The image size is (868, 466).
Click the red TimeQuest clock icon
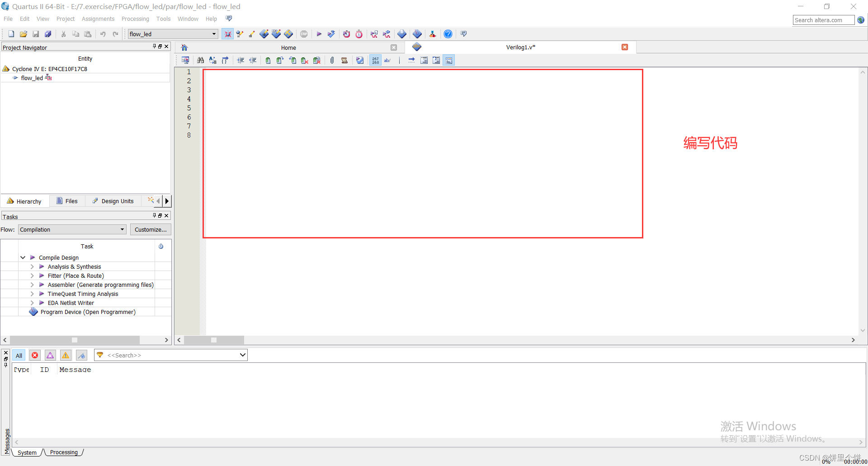[359, 34]
